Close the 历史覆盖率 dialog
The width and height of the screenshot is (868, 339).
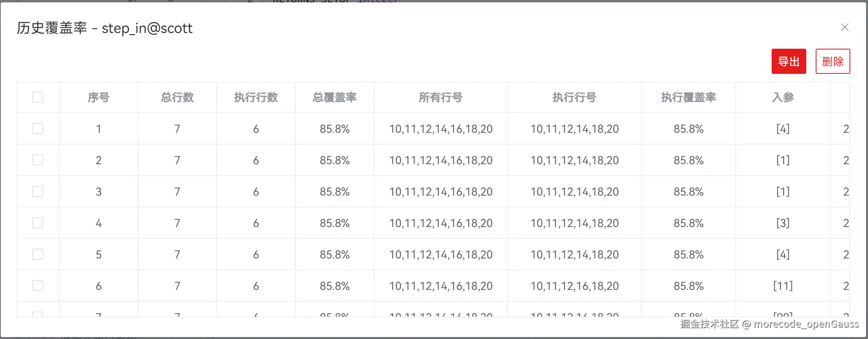click(844, 27)
